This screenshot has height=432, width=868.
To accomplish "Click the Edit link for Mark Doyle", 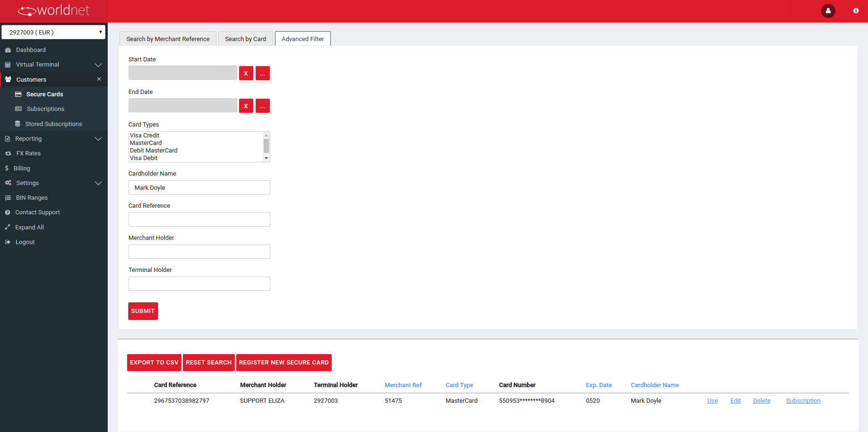I will pos(736,401).
